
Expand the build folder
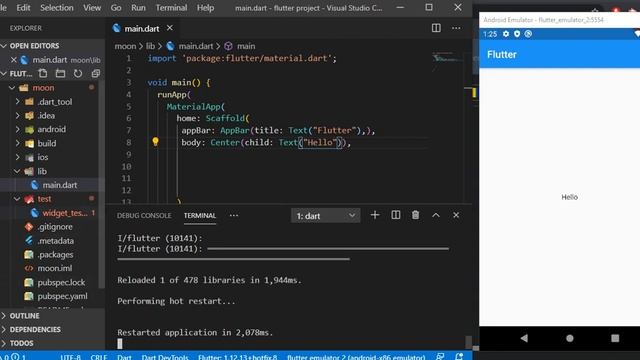[x=18, y=143]
